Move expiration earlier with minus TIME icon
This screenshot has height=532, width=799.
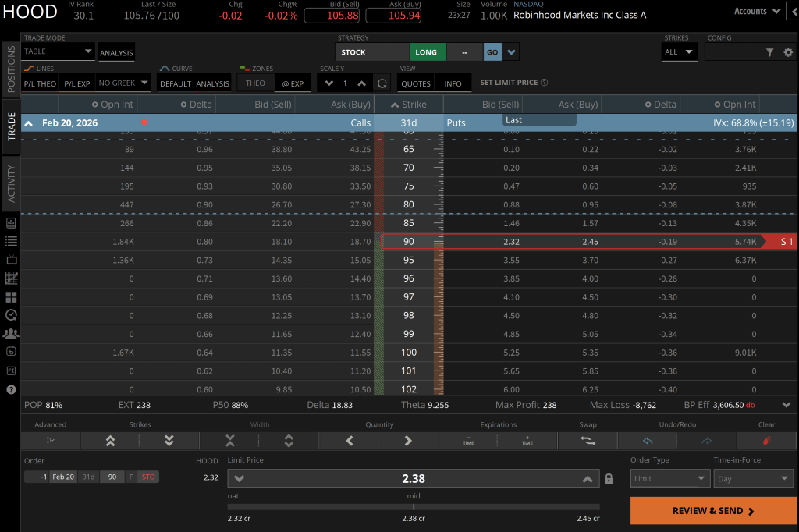(x=468, y=441)
